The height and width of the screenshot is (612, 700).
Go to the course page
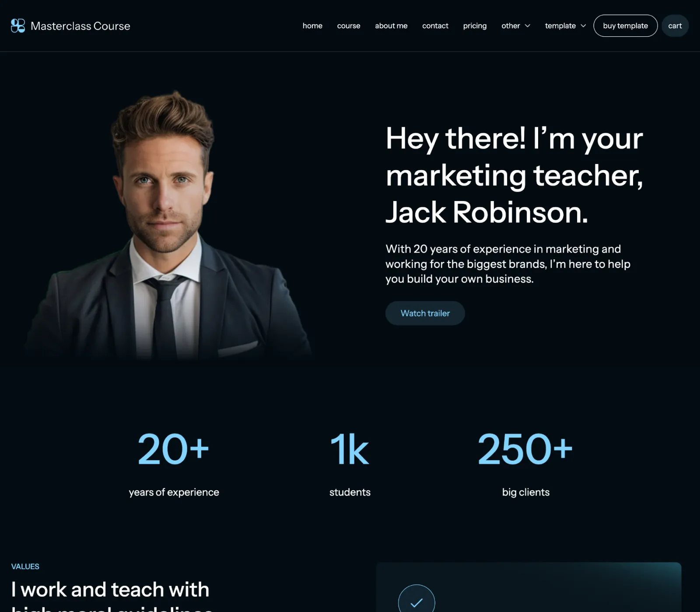coord(349,26)
